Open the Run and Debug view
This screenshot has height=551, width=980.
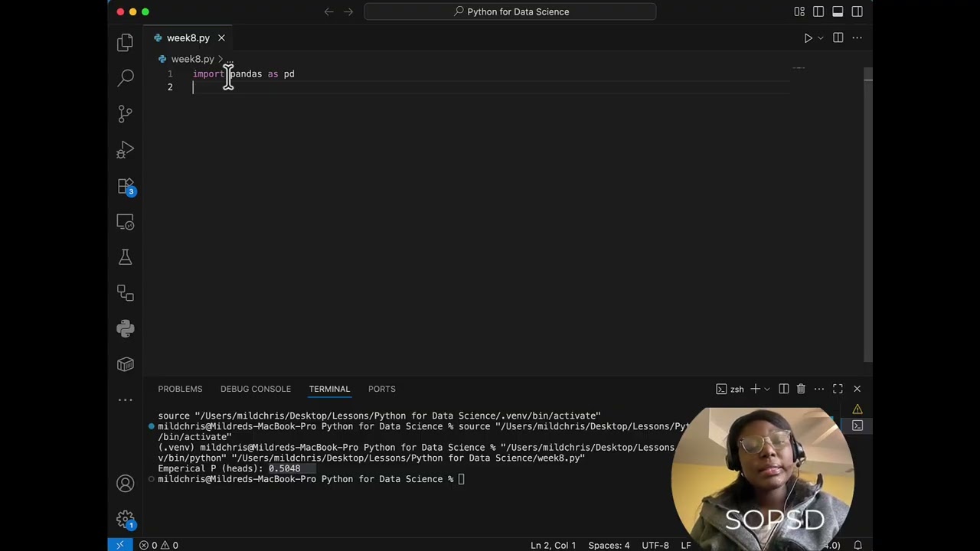[126, 149]
